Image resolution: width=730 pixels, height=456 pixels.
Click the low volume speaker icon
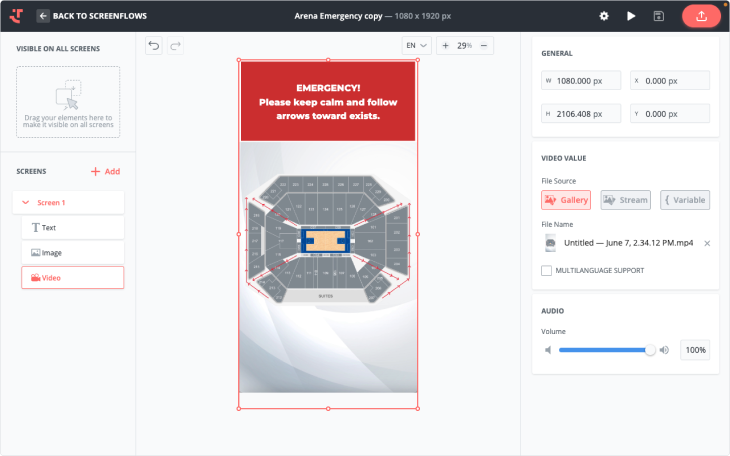(548, 350)
